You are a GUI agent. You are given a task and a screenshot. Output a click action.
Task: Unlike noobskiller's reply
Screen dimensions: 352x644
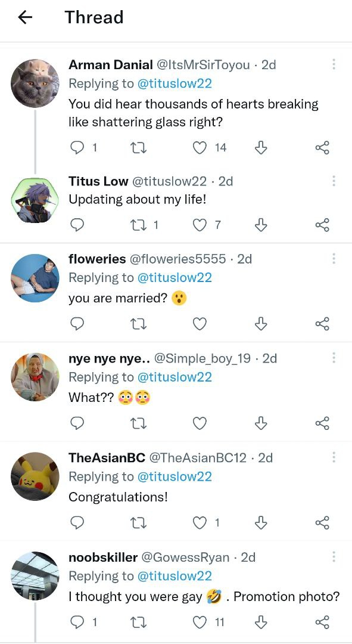click(200, 622)
